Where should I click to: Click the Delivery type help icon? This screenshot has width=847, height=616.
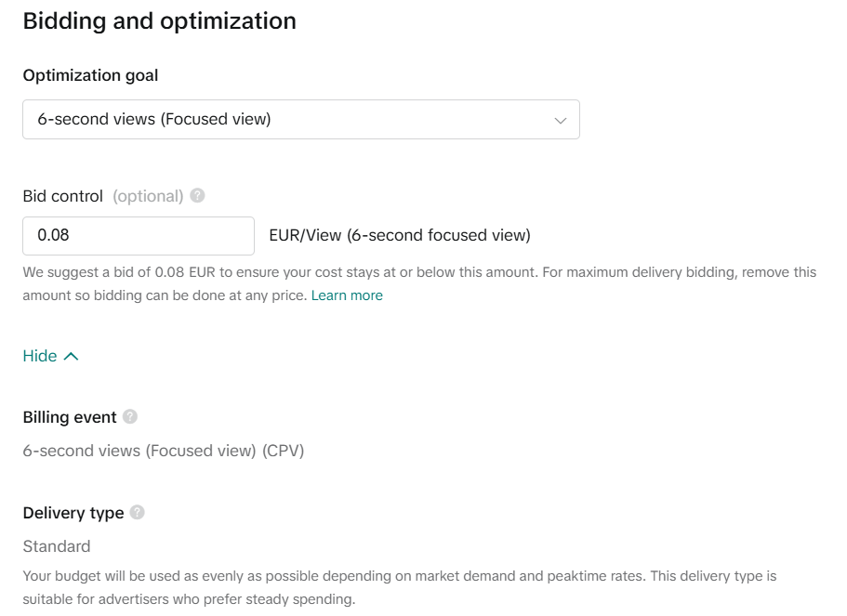point(138,512)
